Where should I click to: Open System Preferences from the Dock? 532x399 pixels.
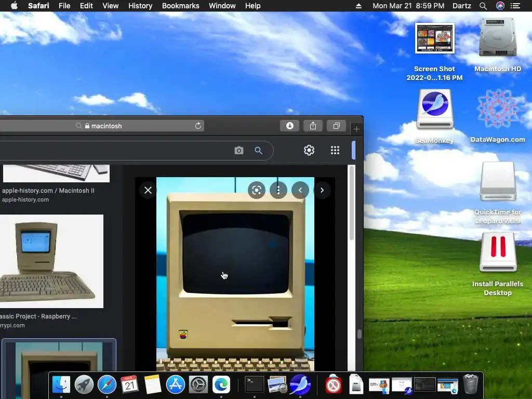pyautogui.click(x=198, y=385)
